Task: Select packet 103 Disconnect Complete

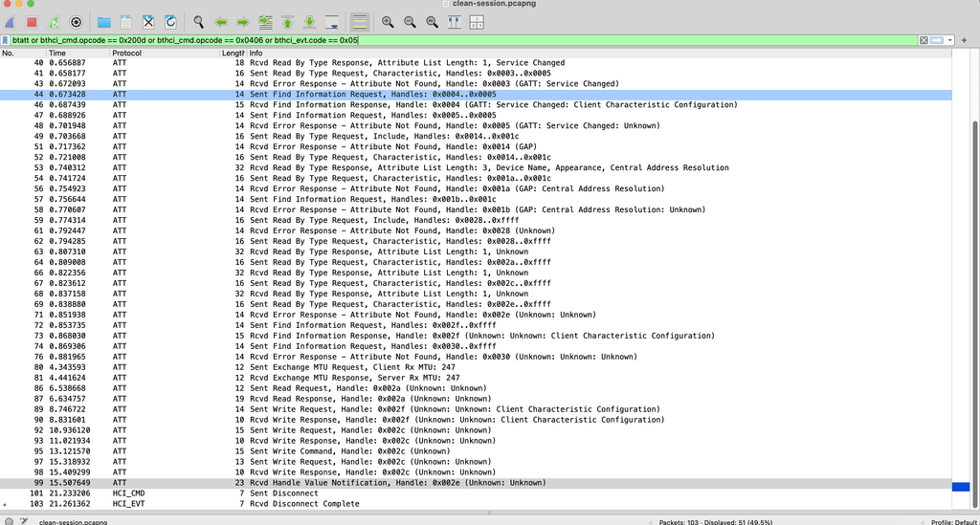Action: click(476, 504)
